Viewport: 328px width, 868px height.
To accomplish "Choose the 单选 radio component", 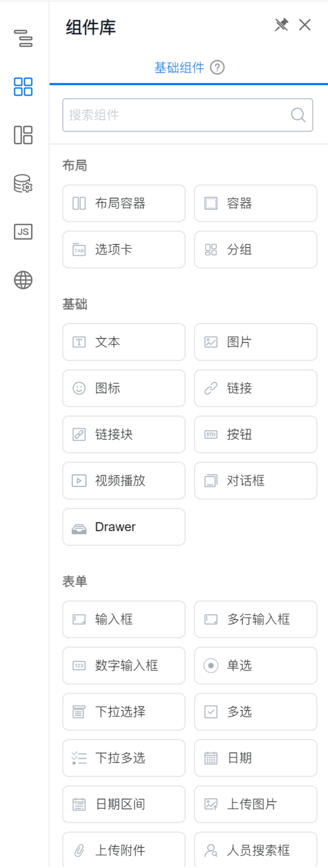I will coord(256,666).
